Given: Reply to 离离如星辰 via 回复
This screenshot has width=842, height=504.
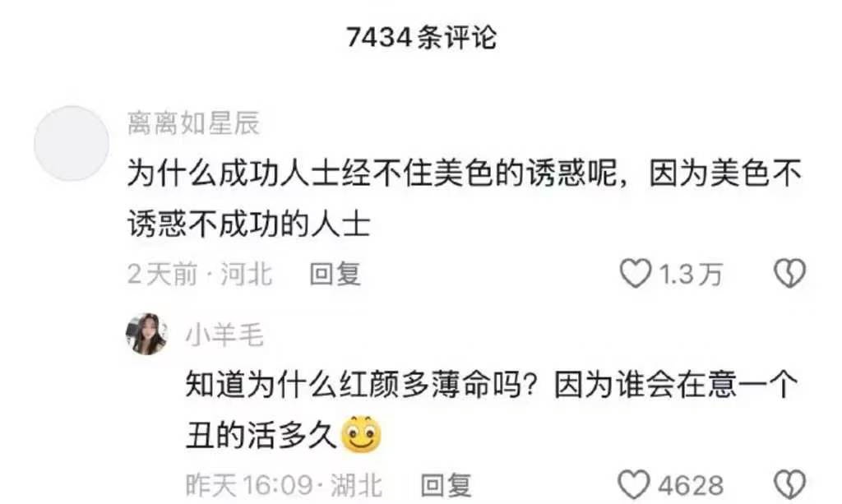Looking at the screenshot, I should coord(335,275).
